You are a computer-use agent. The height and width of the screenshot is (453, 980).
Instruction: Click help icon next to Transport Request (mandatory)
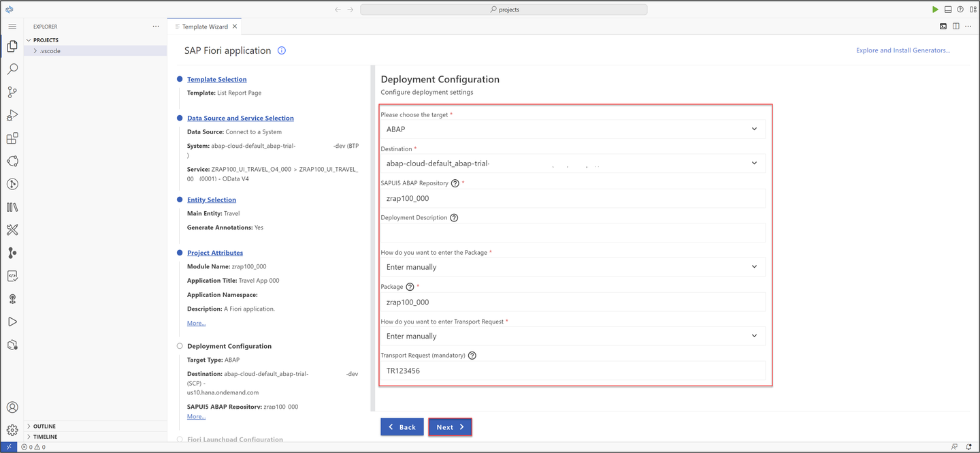click(472, 356)
